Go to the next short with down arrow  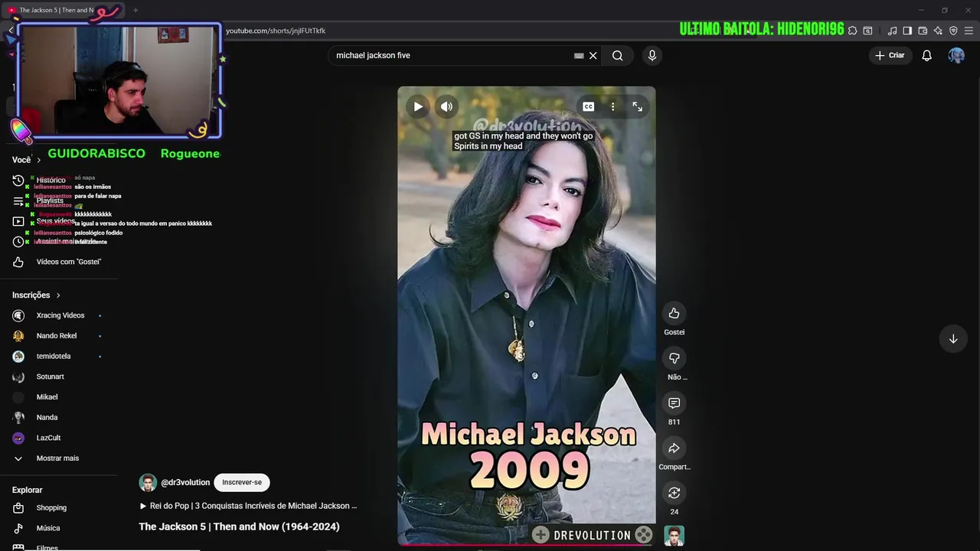click(953, 339)
